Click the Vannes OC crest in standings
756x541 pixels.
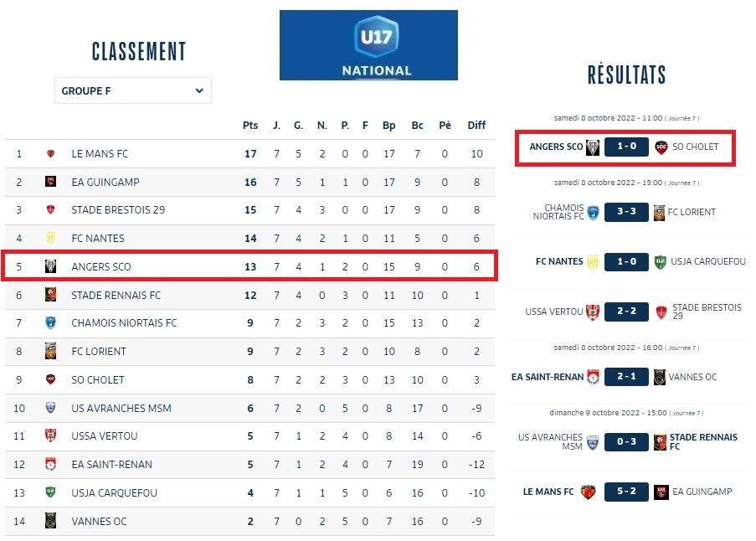(50, 521)
